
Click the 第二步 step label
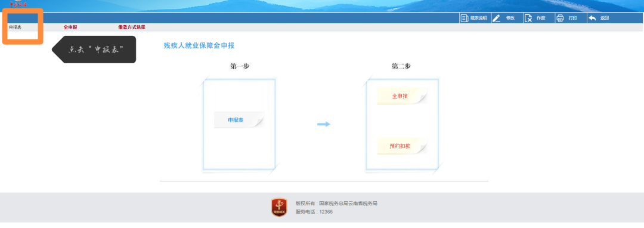pos(401,66)
